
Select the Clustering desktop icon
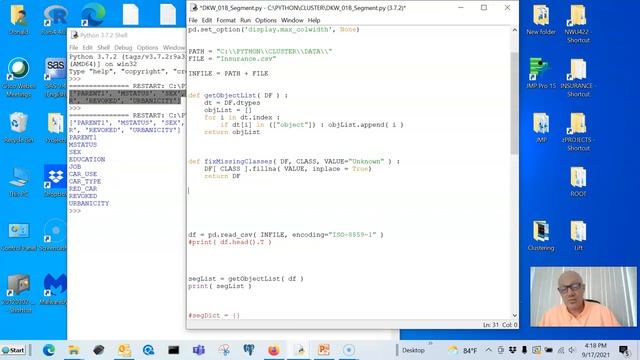[x=541, y=236]
